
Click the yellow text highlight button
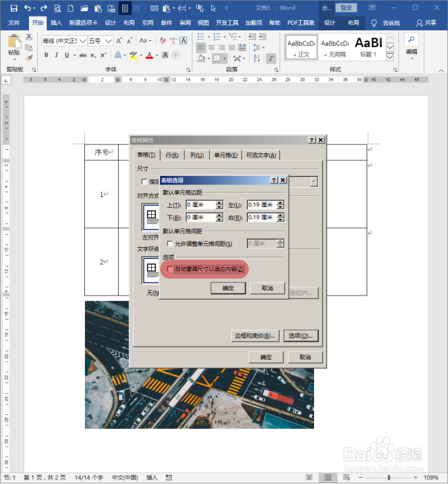pyautogui.click(x=134, y=55)
